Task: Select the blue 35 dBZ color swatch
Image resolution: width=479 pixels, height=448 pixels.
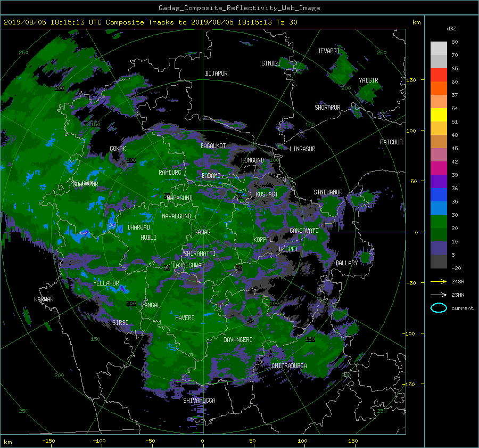Action: pos(439,194)
